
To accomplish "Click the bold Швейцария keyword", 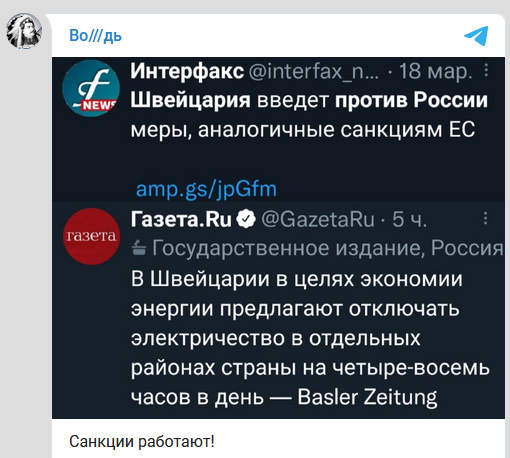I will click(x=190, y=100).
